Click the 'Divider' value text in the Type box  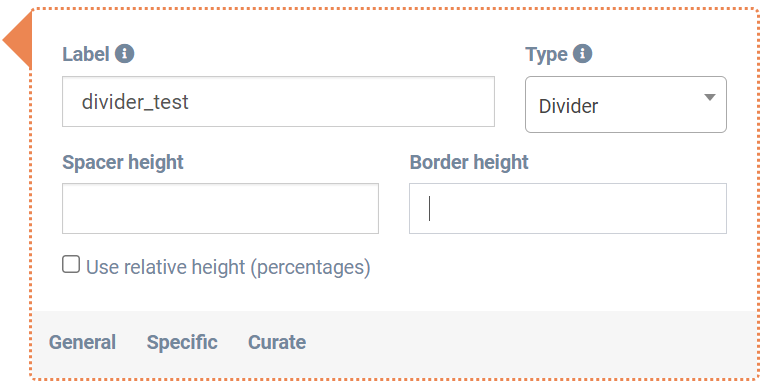coord(568,106)
